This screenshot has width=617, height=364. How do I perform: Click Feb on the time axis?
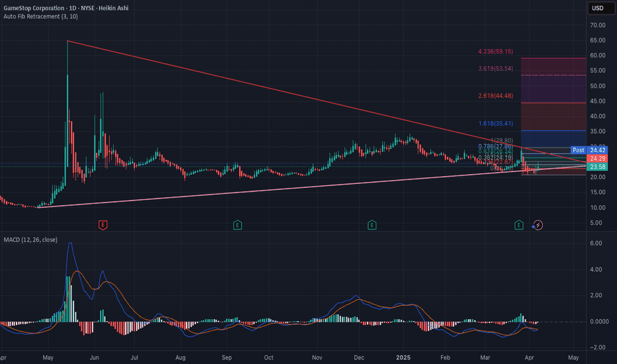click(x=445, y=357)
